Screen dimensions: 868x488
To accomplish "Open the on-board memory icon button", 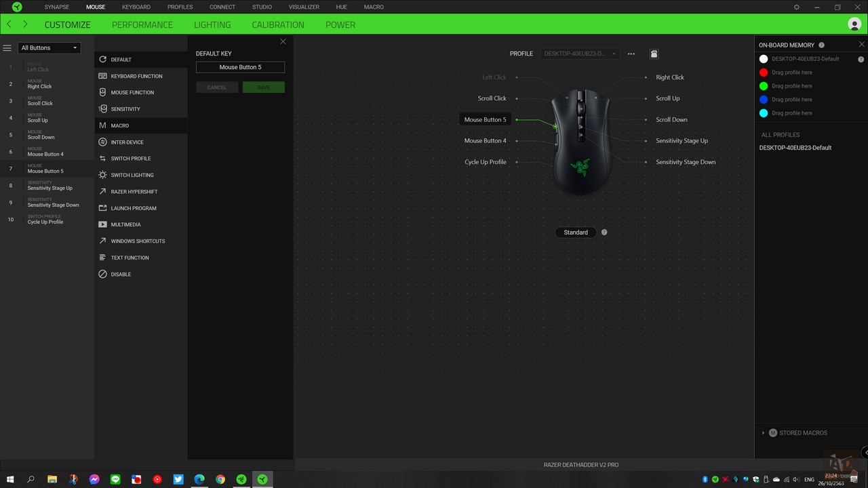I will coord(654,54).
